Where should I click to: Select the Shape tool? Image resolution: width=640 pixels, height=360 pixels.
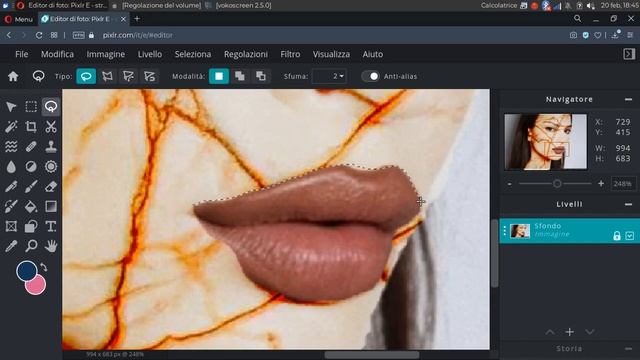31,226
